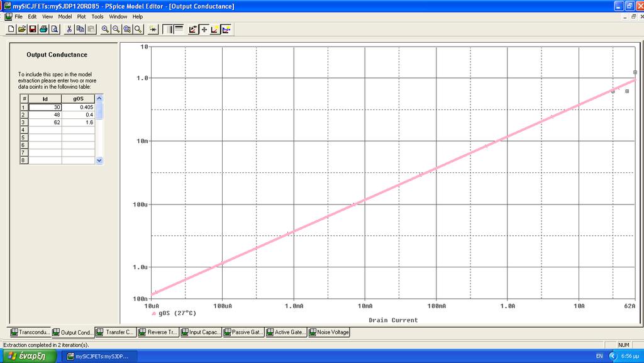The width and height of the screenshot is (644, 363).
Task: Switch to the Transconductance tab
Action: 30,332
